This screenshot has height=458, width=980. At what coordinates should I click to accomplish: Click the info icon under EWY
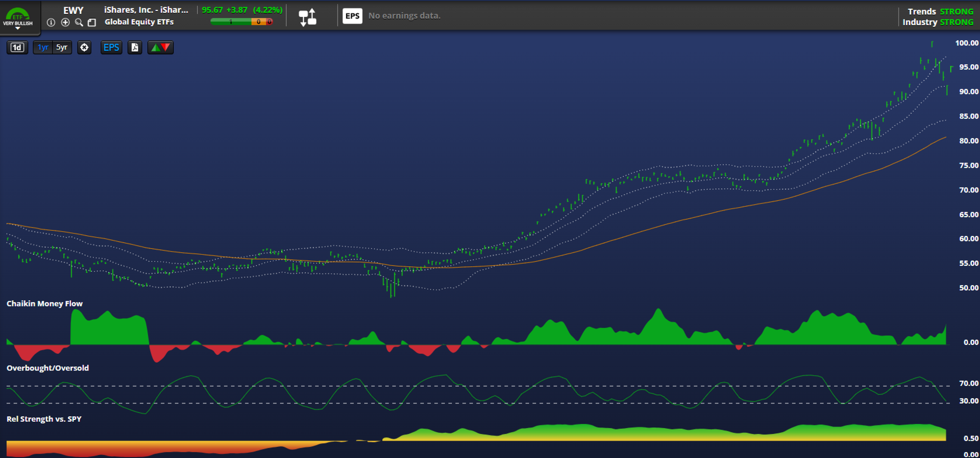pyautogui.click(x=51, y=22)
